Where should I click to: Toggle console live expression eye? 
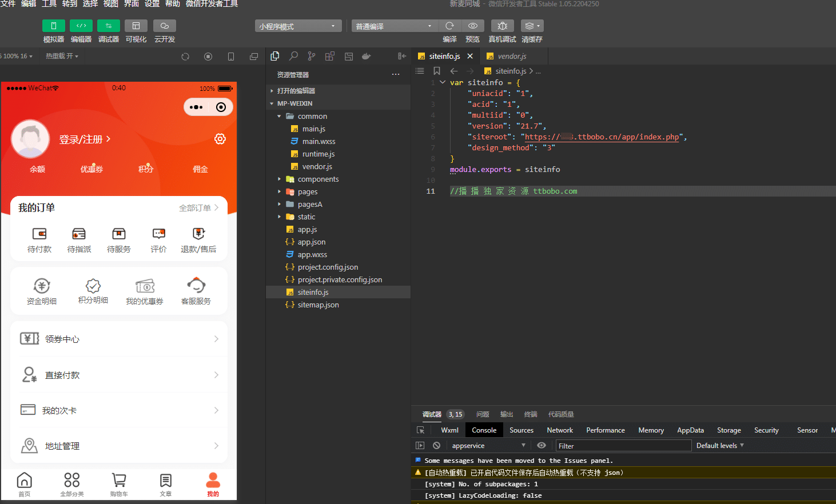tap(542, 446)
